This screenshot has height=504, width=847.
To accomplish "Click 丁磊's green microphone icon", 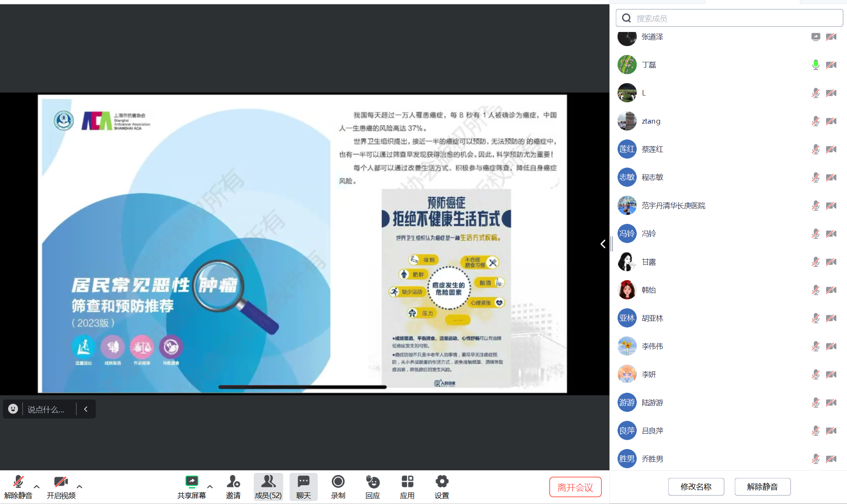I will pyautogui.click(x=815, y=65).
